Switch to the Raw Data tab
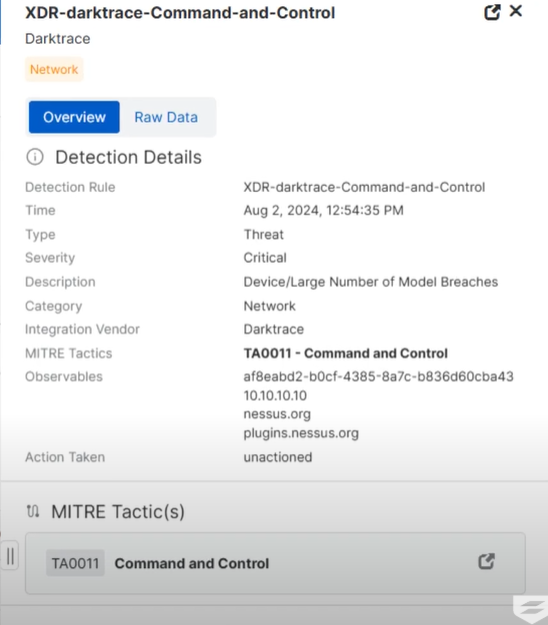This screenshot has height=625, width=548. pos(166,117)
